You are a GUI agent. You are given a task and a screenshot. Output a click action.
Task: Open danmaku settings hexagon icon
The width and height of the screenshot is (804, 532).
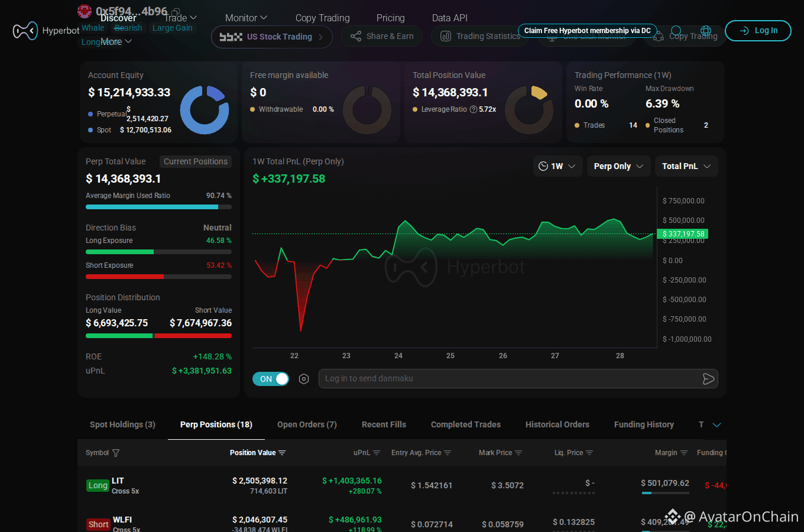point(304,379)
